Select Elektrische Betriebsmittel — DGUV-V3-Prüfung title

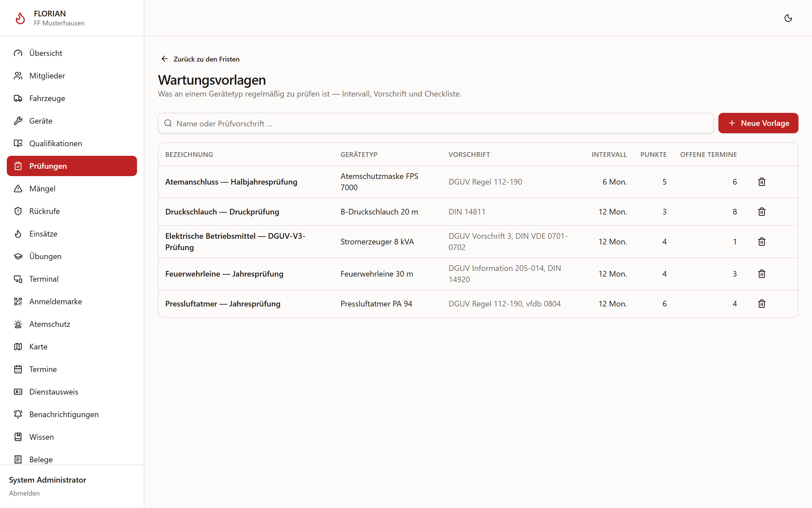235,242
